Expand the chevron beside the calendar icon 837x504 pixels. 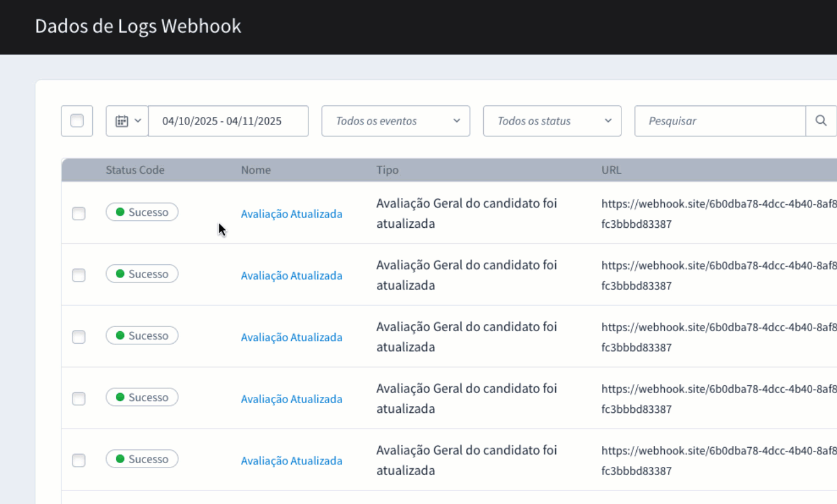138,121
